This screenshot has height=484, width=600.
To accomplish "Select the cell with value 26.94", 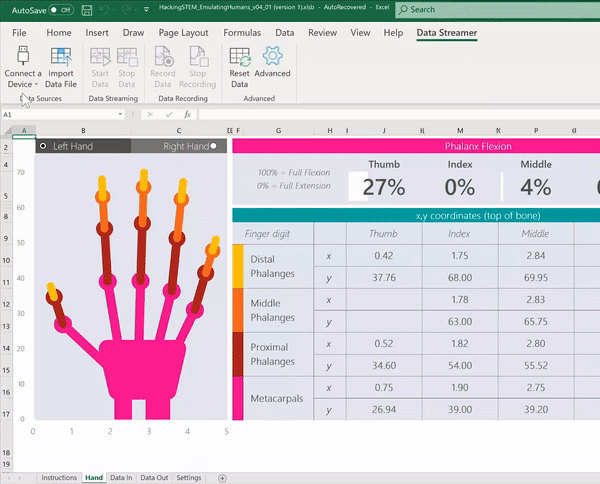I will coord(384,409).
